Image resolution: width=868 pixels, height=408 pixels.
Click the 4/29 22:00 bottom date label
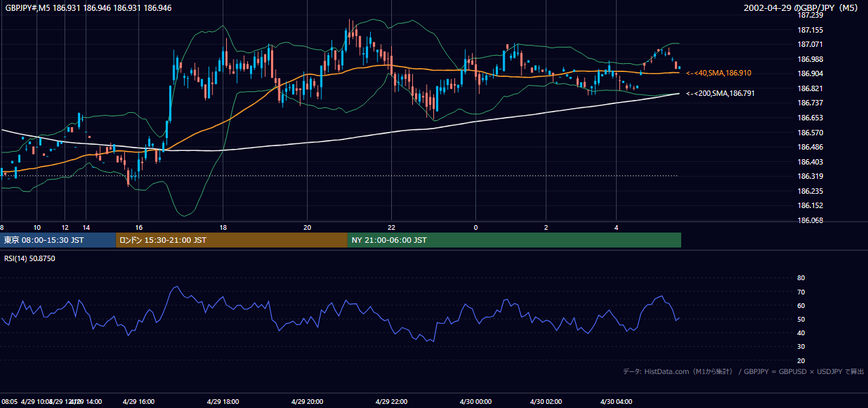(391, 402)
